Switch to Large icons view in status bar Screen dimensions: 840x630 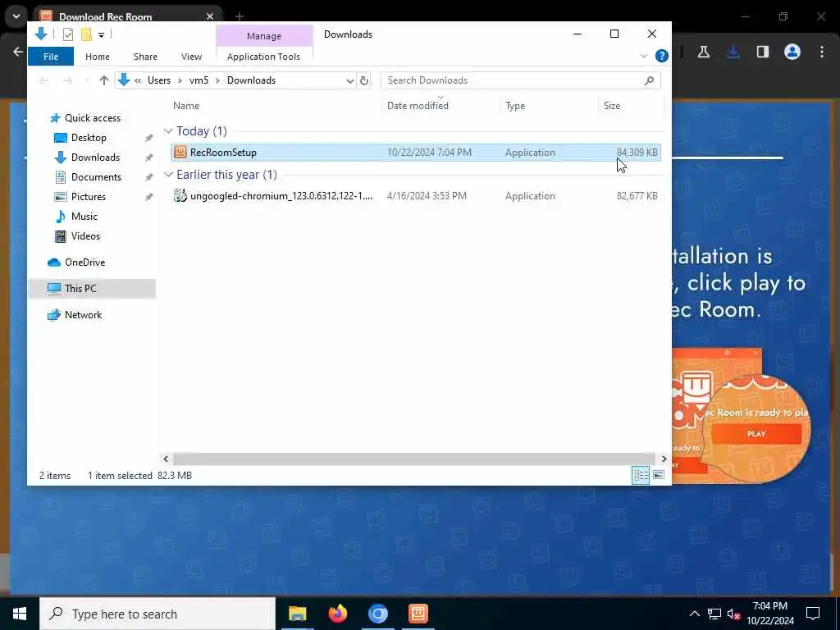point(659,475)
